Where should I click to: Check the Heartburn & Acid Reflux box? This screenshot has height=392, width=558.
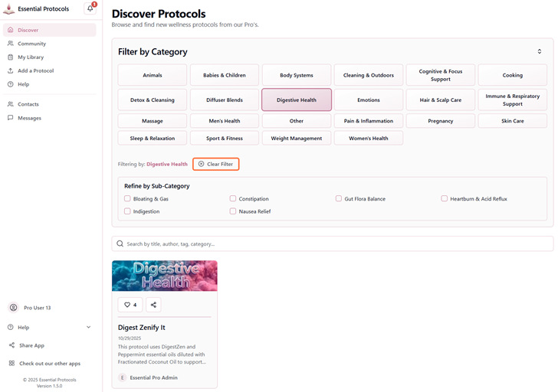point(445,198)
